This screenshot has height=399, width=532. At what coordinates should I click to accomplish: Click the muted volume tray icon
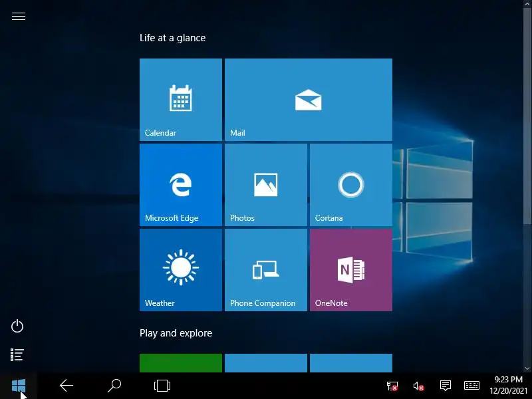(419, 386)
